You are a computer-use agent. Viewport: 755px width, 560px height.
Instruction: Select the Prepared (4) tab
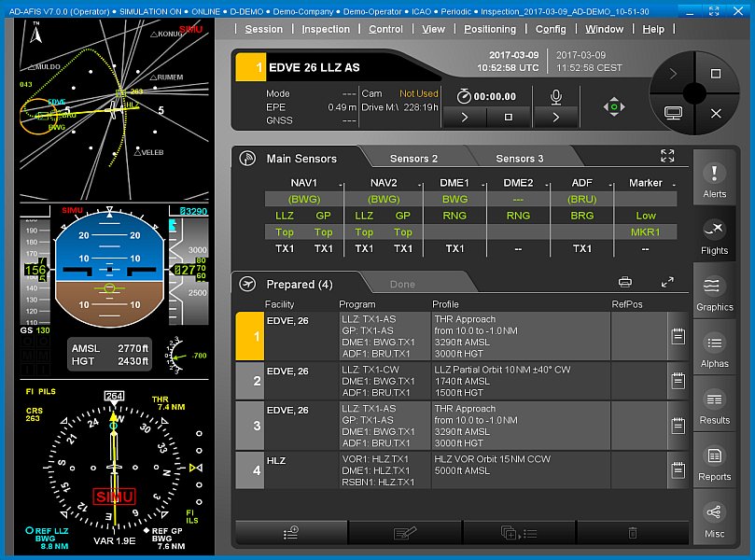coord(300,284)
